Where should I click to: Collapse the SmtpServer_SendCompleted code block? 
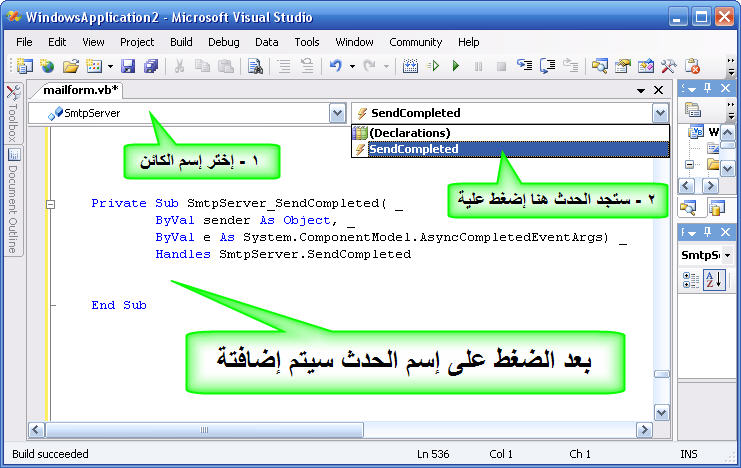point(51,203)
